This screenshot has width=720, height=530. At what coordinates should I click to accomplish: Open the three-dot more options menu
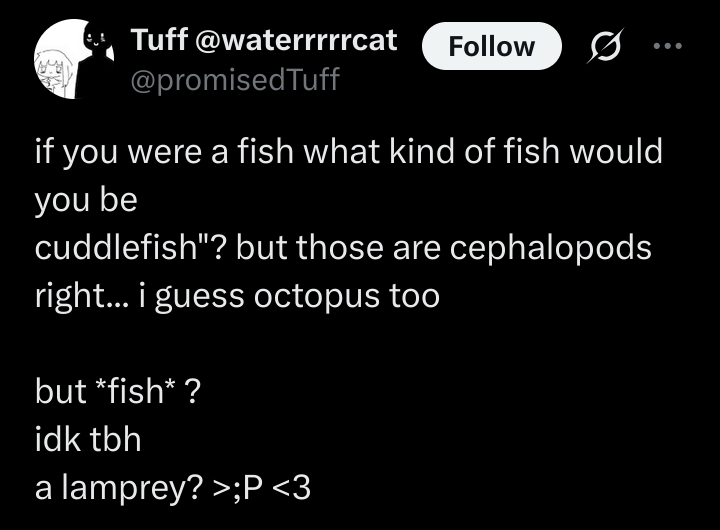[668, 45]
